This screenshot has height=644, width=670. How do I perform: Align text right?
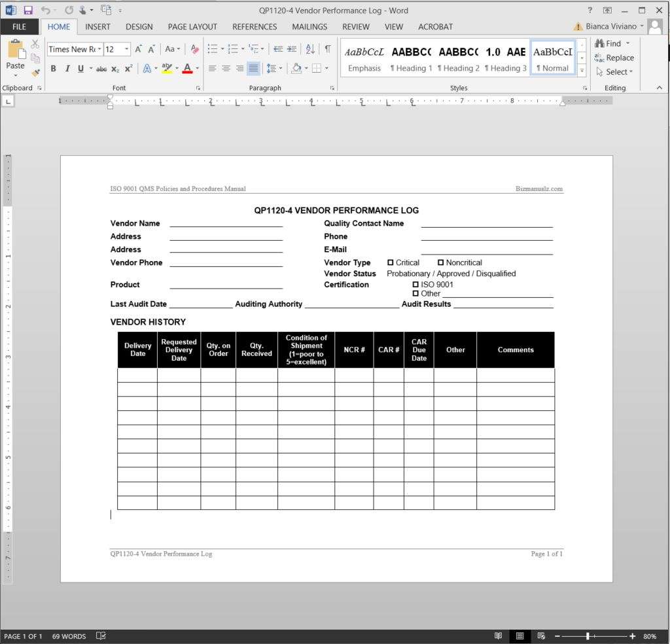[x=239, y=68]
